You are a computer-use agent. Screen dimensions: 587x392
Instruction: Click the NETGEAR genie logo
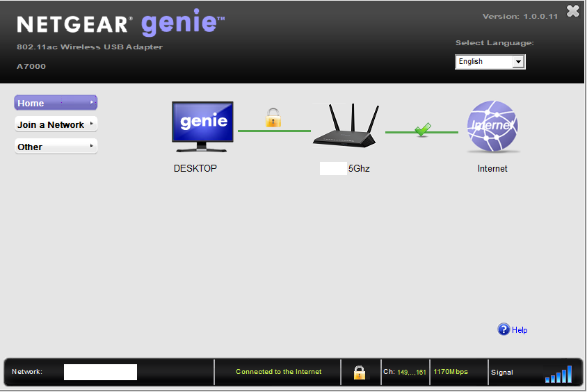120,23
